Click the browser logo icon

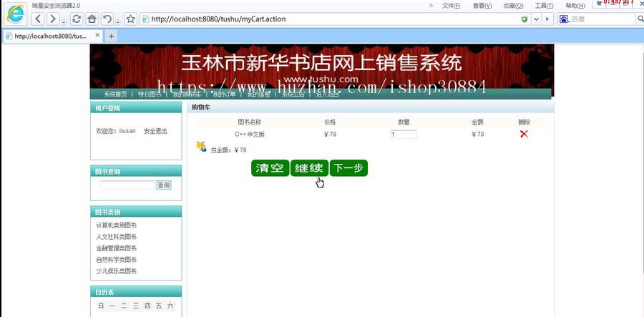coord(15,14)
